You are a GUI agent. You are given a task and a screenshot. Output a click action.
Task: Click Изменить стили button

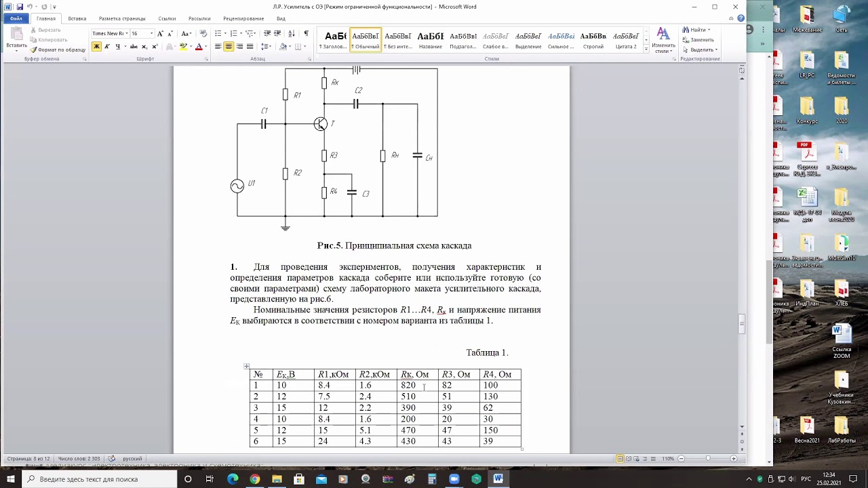pyautogui.click(x=663, y=41)
